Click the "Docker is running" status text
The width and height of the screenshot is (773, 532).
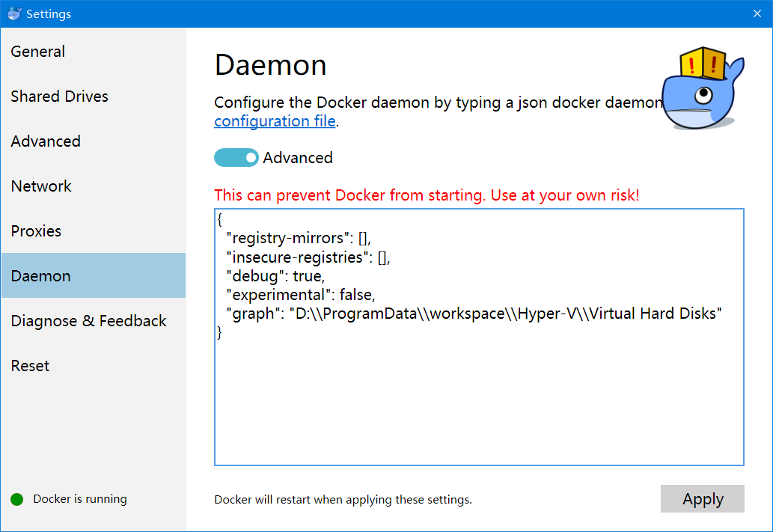coord(80,499)
